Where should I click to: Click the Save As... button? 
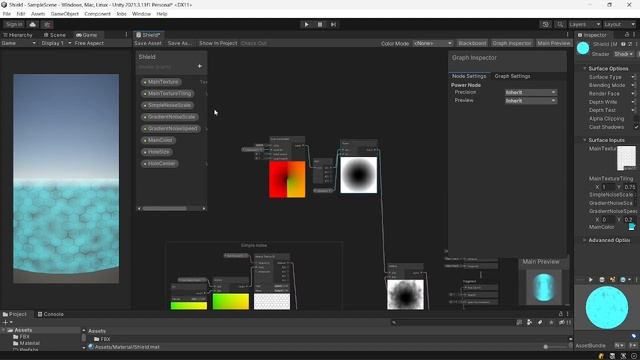[x=180, y=43]
